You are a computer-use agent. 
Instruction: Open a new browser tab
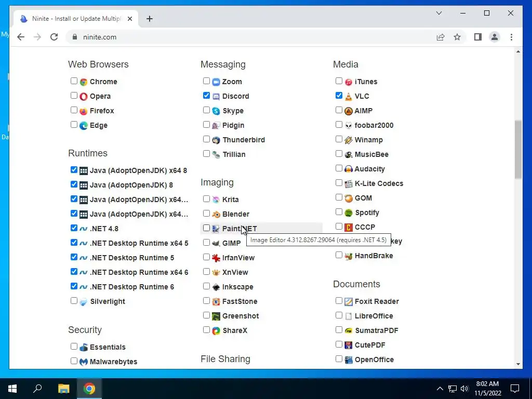coord(150,19)
